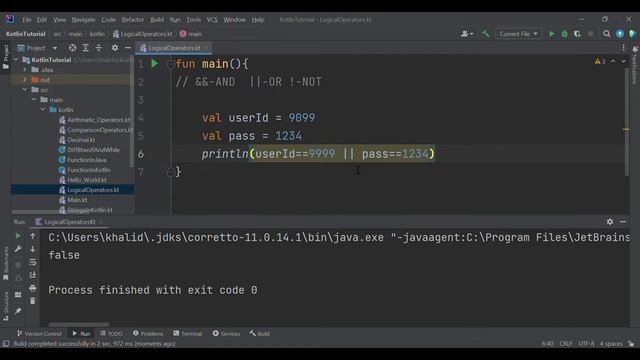Click the CRLF line separator in status bar
640x360 pixels.
(566, 344)
